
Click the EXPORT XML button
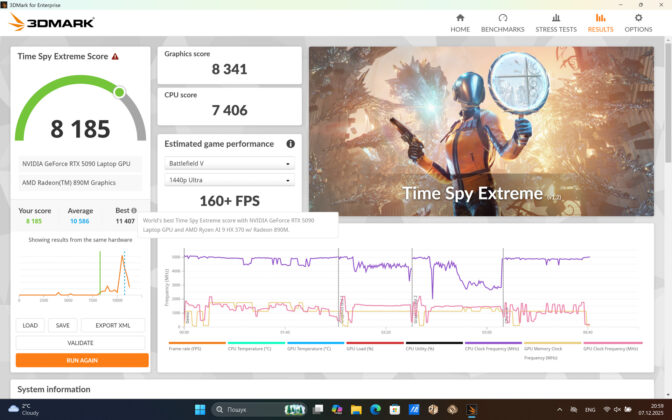113,325
